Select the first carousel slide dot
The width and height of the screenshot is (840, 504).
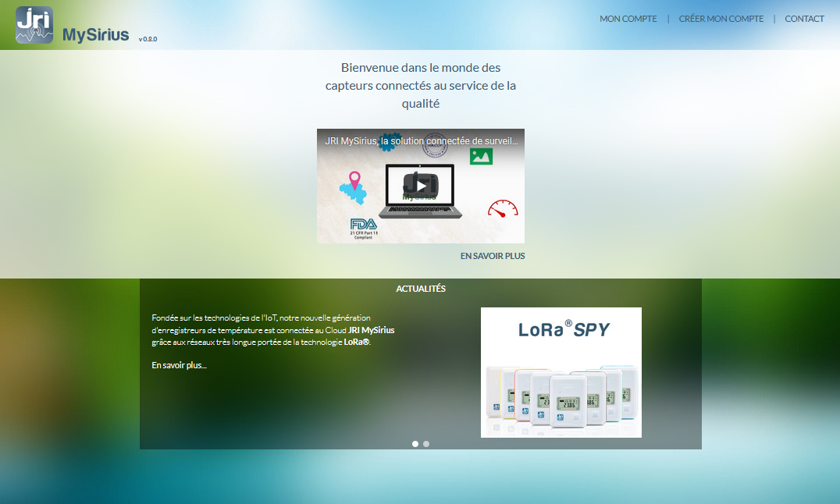[415, 444]
